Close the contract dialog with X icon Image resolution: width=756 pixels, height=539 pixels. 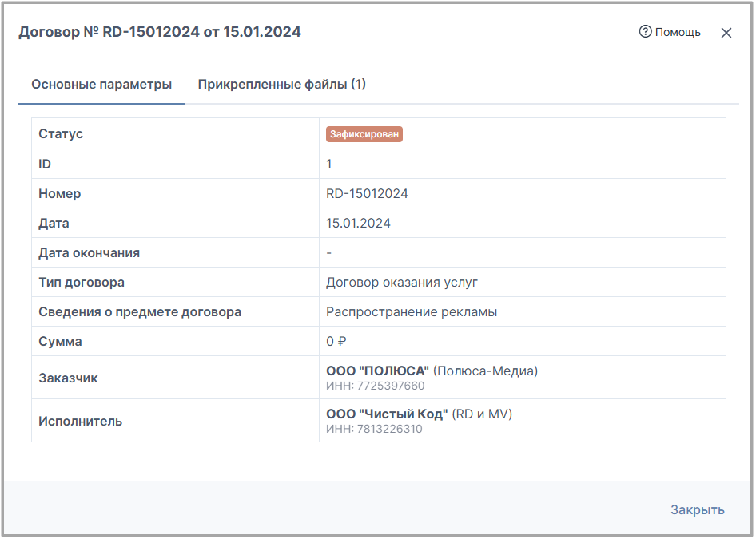click(726, 32)
